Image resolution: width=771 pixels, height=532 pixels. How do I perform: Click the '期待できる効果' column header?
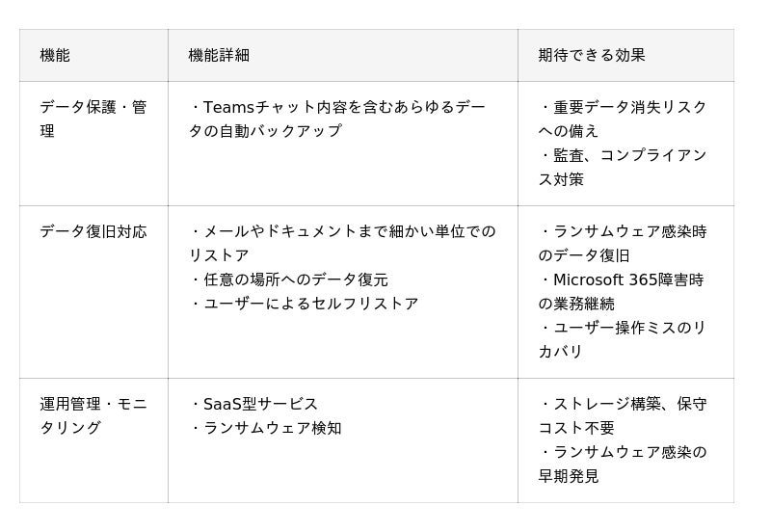coord(591,55)
